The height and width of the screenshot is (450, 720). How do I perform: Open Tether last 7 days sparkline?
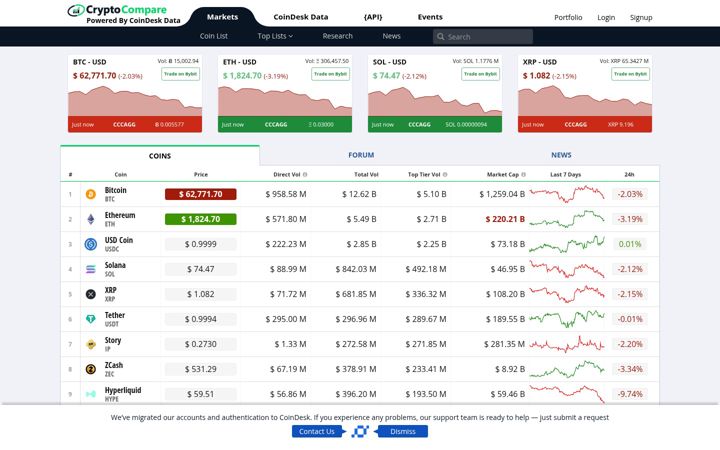click(567, 319)
